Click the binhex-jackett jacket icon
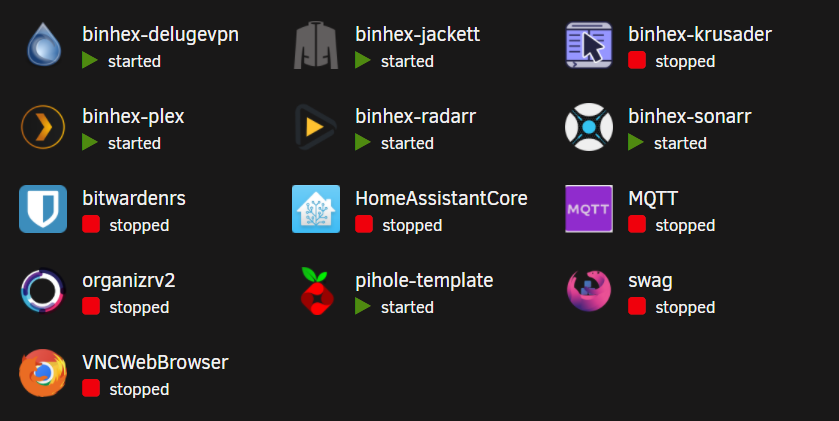 pos(316,45)
